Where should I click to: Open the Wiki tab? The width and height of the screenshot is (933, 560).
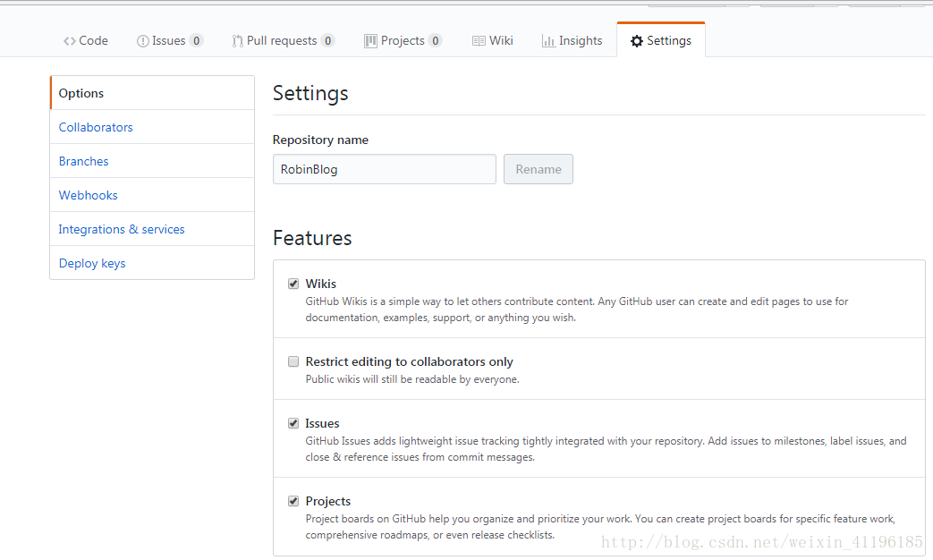pos(493,40)
